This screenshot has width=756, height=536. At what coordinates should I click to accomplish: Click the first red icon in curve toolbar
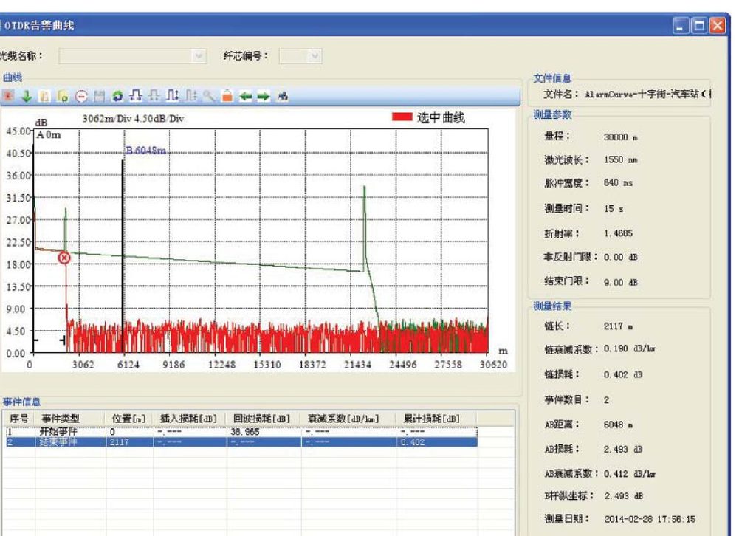tap(8, 96)
